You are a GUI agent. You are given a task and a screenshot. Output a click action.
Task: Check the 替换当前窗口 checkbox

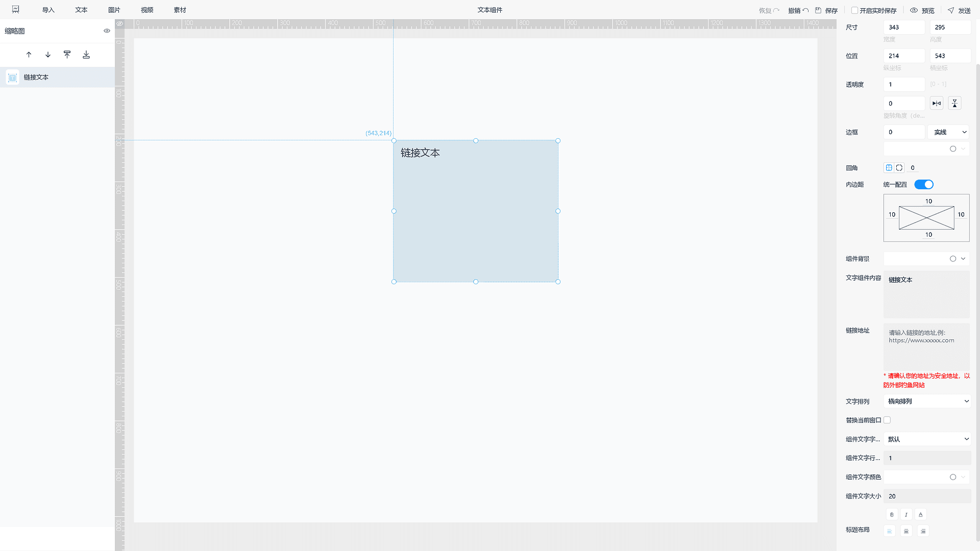pos(887,420)
